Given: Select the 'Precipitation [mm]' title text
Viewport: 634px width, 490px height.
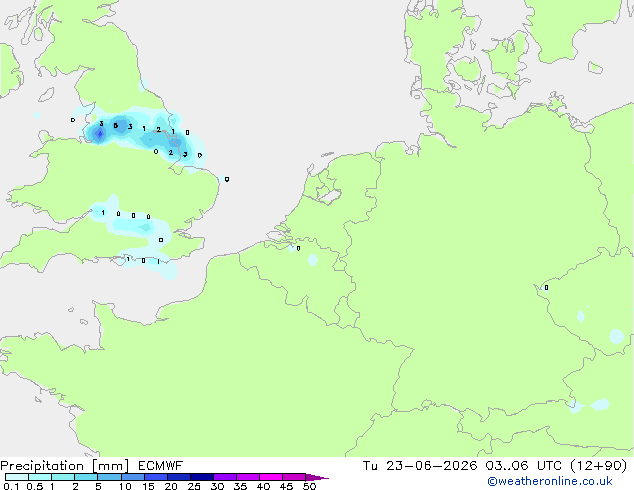Looking at the screenshot, I should click(x=65, y=466).
